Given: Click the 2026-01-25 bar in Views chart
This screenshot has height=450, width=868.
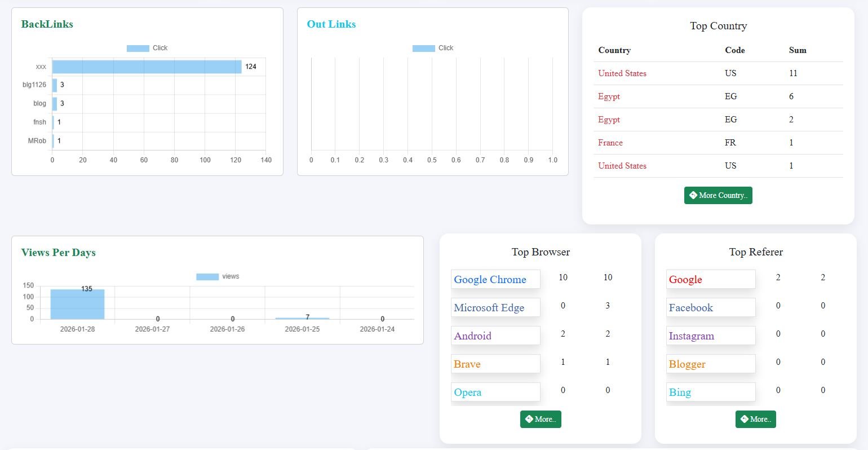Looking at the screenshot, I should coord(302,319).
